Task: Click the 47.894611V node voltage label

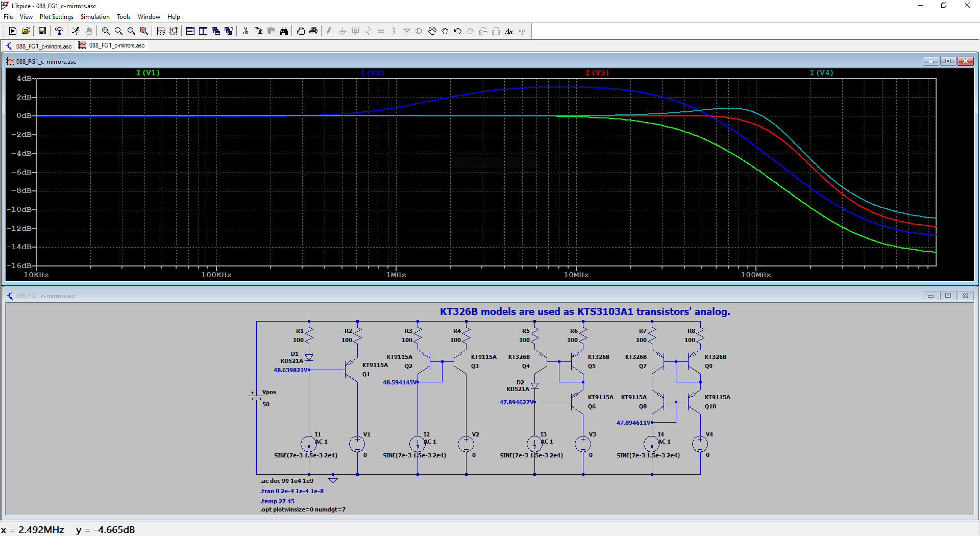Action: (634, 423)
